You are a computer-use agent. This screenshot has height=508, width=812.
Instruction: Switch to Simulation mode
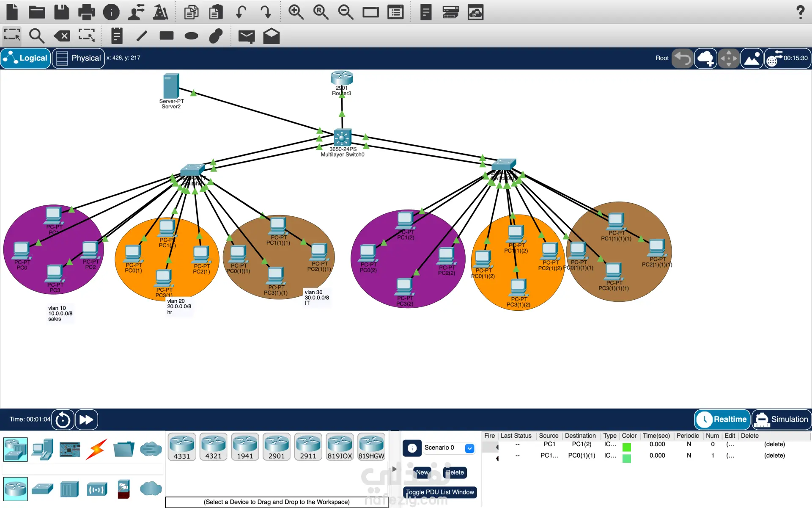[x=782, y=419]
